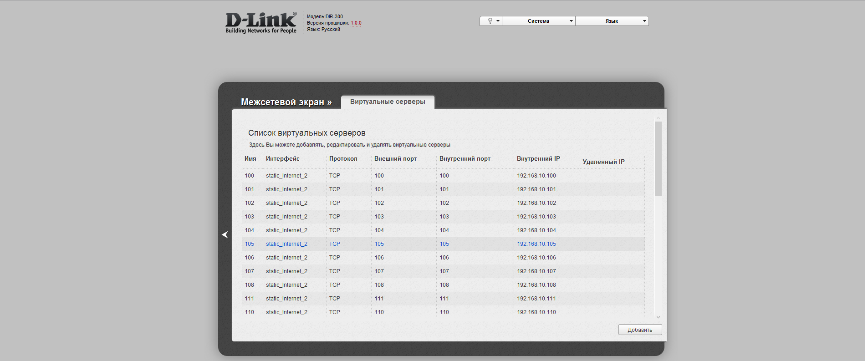Click the left arrow to go back
The height and width of the screenshot is (361, 868).
tap(225, 234)
